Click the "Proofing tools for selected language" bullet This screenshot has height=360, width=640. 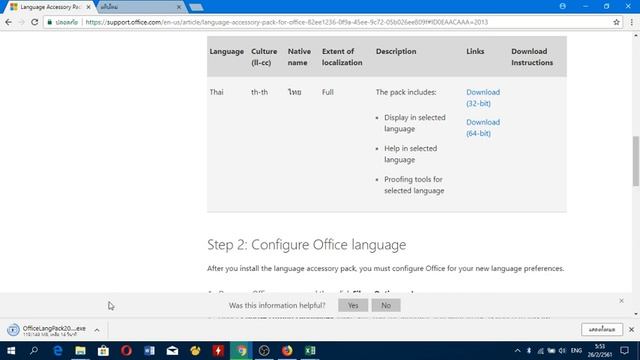pos(414,185)
